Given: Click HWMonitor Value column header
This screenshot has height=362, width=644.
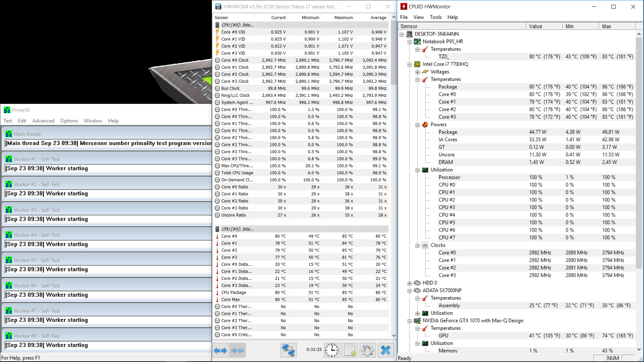Looking at the screenshot, I should (x=544, y=26).
